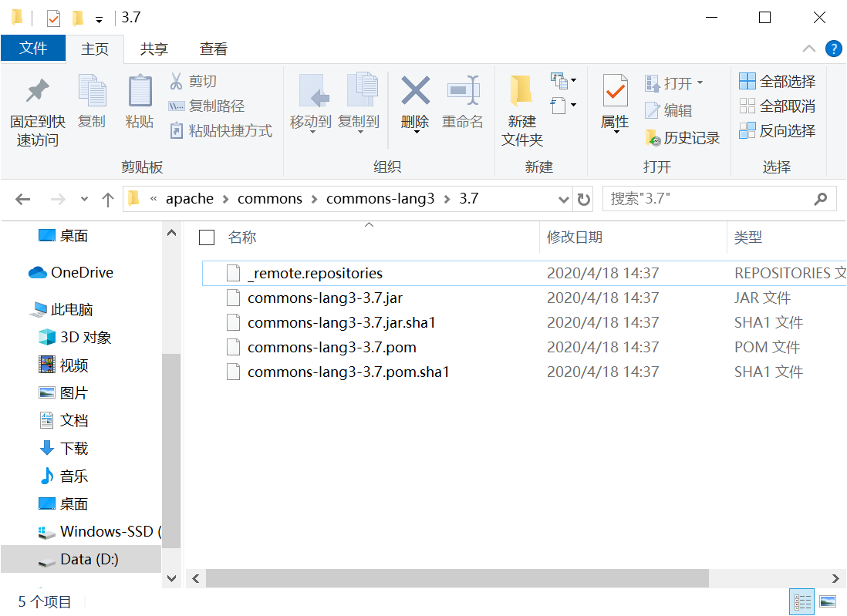Switch to details view icon in status bar
Image resolution: width=847 pixels, height=616 pixels.
[x=802, y=601]
